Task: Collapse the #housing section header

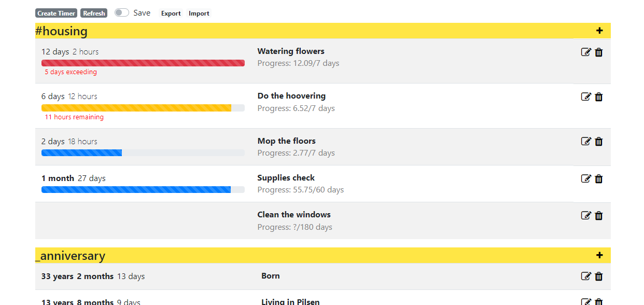Action: 61,31
